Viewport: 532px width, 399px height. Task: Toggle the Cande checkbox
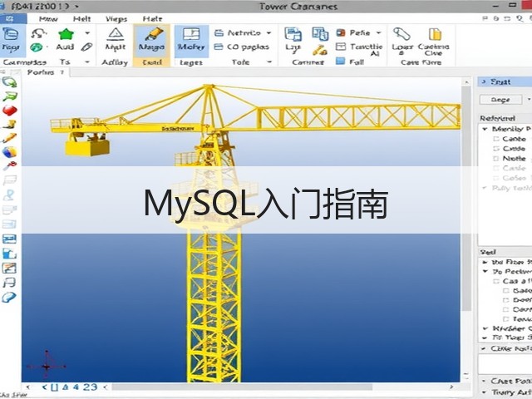click(496, 149)
